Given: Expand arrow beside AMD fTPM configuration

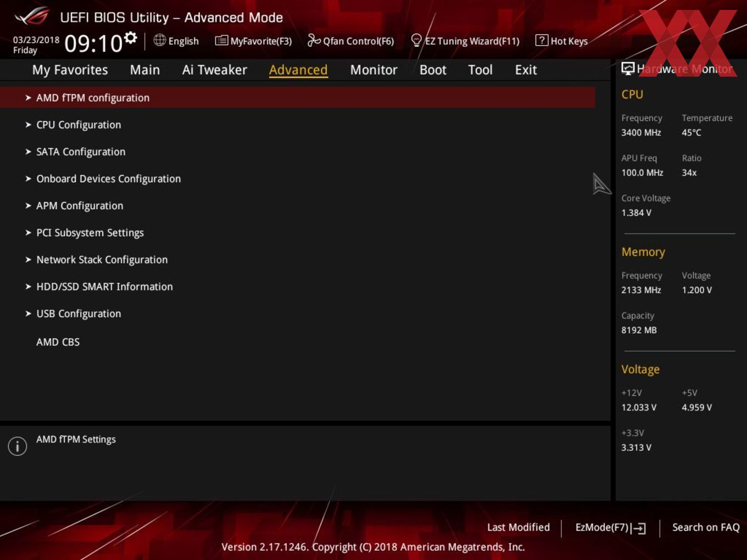Looking at the screenshot, I should tap(28, 98).
